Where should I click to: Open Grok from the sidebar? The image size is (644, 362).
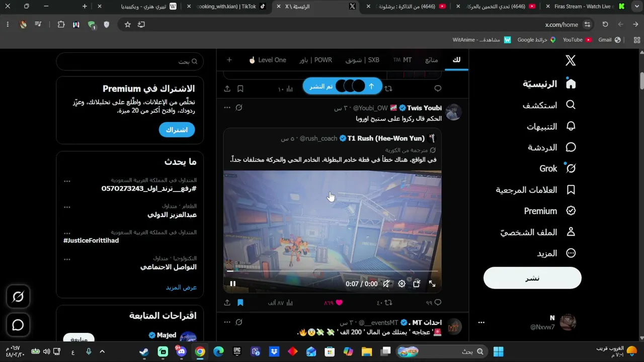tap(557, 168)
